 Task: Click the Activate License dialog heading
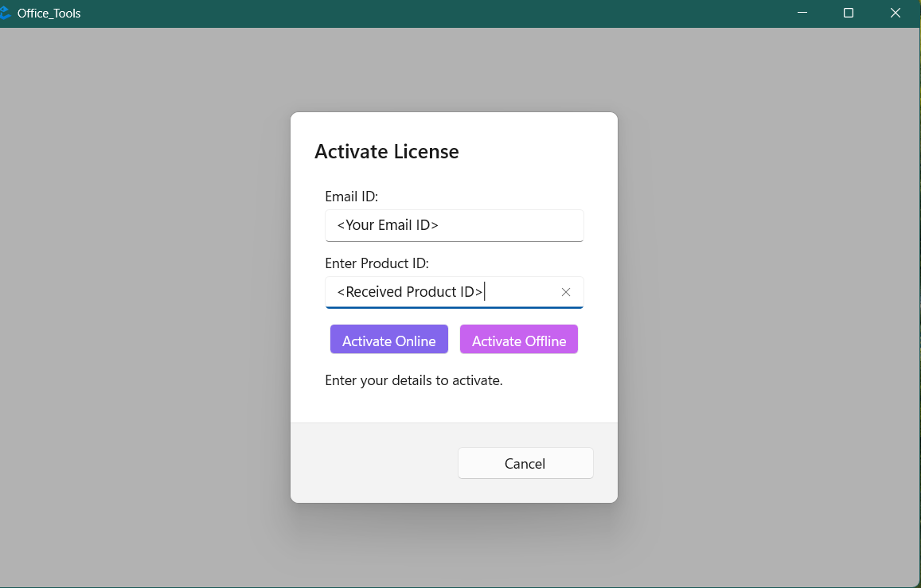click(386, 151)
